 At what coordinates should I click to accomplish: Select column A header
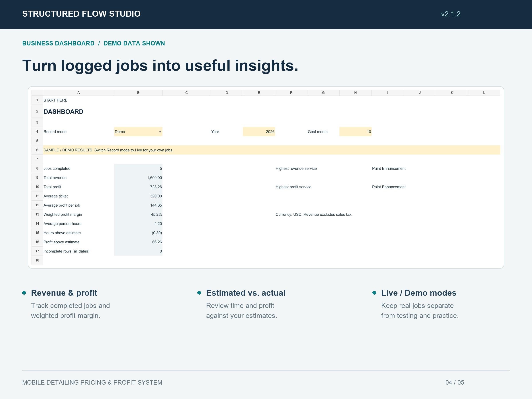click(78, 93)
